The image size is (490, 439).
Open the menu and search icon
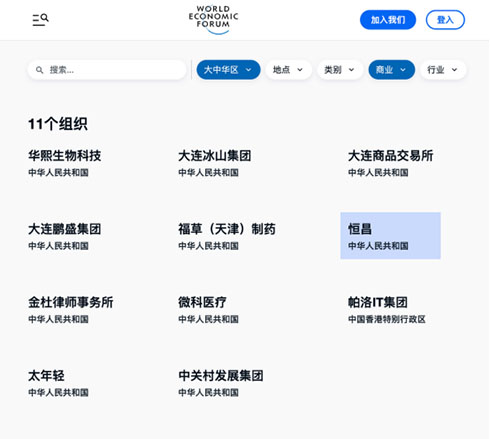(x=40, y=20)
